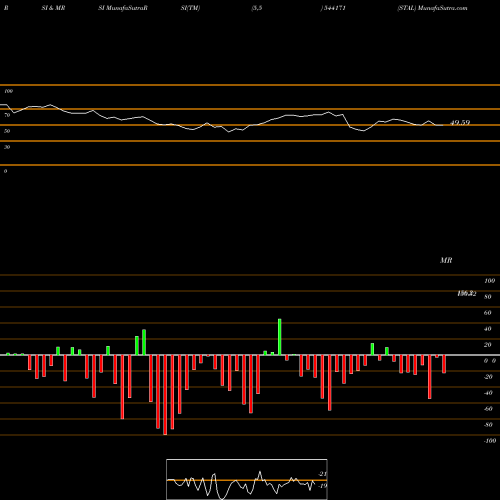Click the histogram axis label -60

[488, 409]
